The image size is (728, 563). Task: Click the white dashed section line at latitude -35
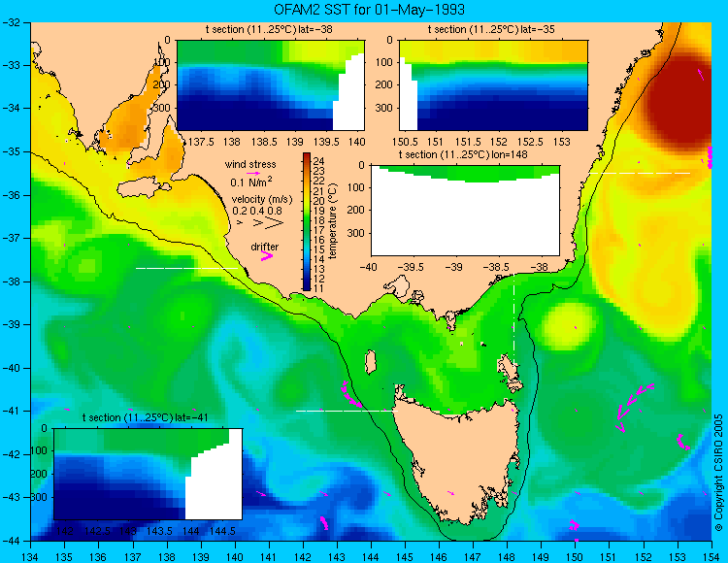click(x=640, y=173)
